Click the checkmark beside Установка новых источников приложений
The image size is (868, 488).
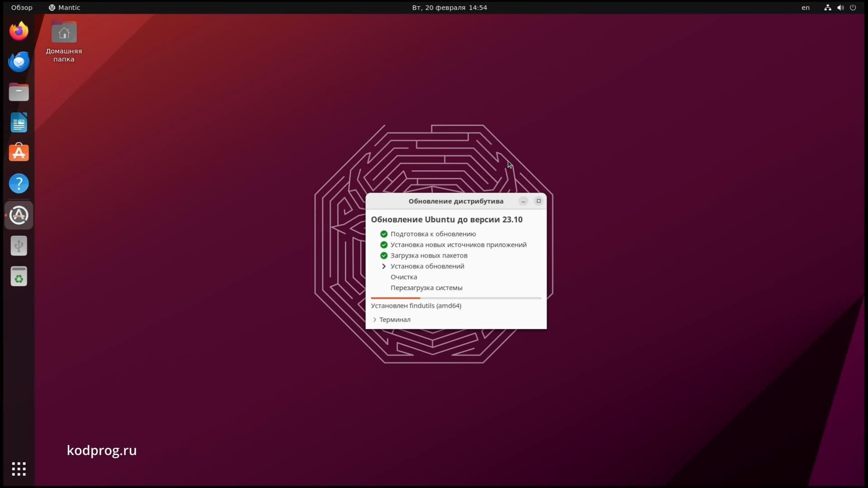point(384,245)
